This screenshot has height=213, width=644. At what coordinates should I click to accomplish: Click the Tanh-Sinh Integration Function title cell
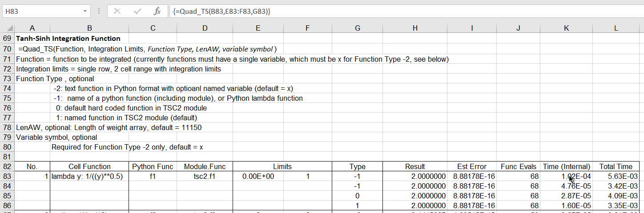[x=68, y=39]
